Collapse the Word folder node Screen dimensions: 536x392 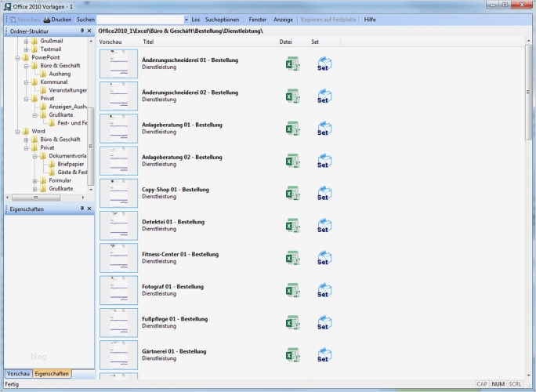17,131
